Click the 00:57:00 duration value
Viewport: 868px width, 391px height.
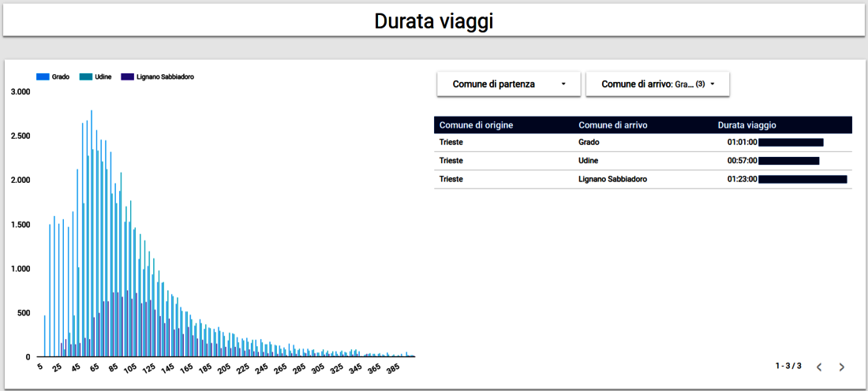[742, 161]
